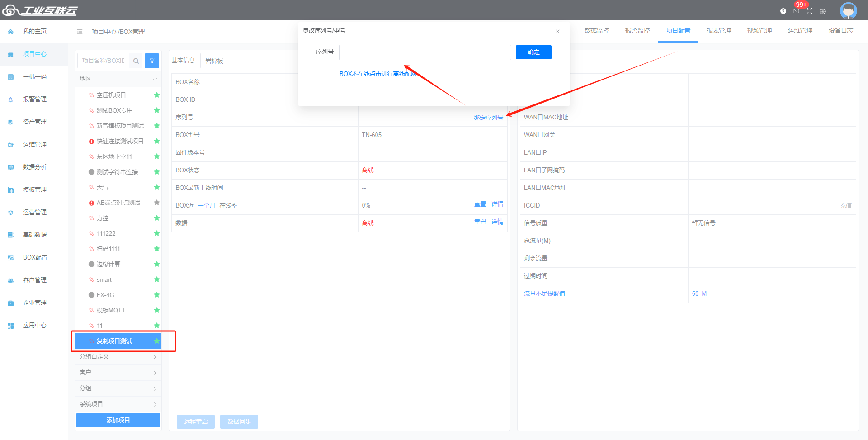The width and height of the screenshot is (868, 440).
Task: Click the 远程重启 button
Action: [196, 421]
